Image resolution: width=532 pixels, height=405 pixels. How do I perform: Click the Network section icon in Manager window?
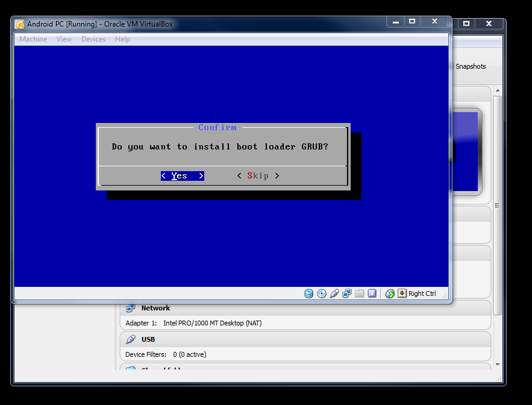point(130,308)
